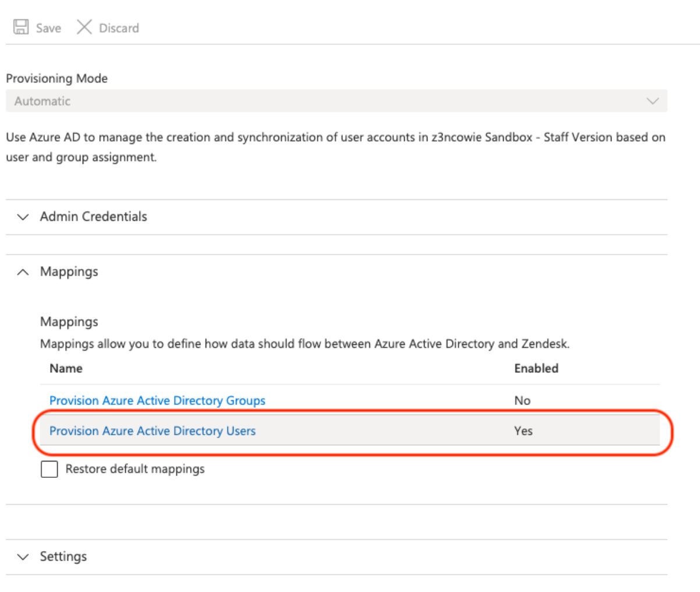
Task: Click the Save button label
Action: (48, 28)
